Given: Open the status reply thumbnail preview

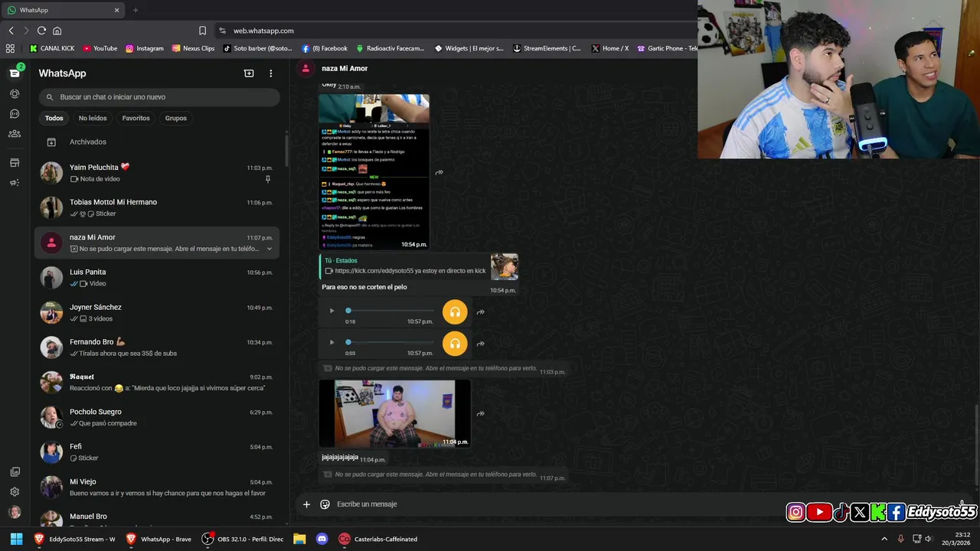Looking at the screenshot, I should [x=505, y=267].
